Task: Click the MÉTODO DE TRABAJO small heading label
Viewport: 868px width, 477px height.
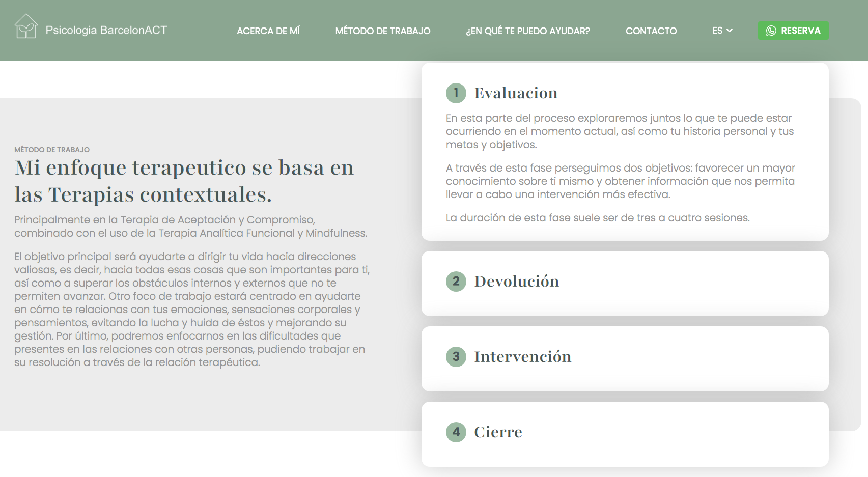Action: click(51, 150)
